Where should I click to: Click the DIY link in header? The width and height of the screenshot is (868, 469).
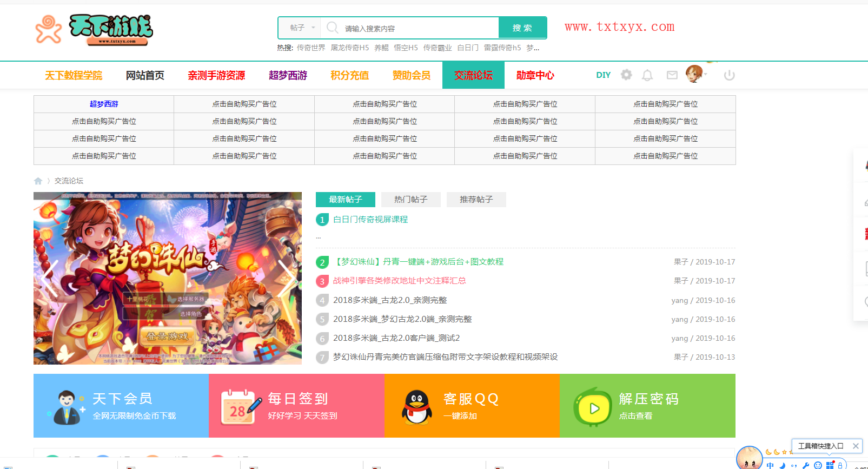point(604,75)
